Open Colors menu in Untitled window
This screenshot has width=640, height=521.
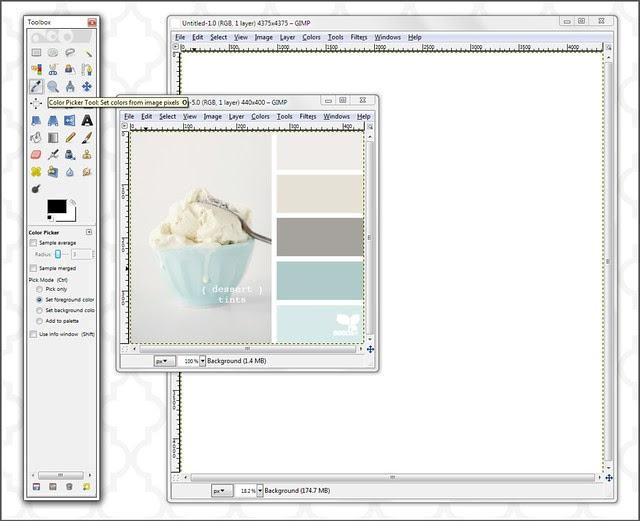coord(311,37)
